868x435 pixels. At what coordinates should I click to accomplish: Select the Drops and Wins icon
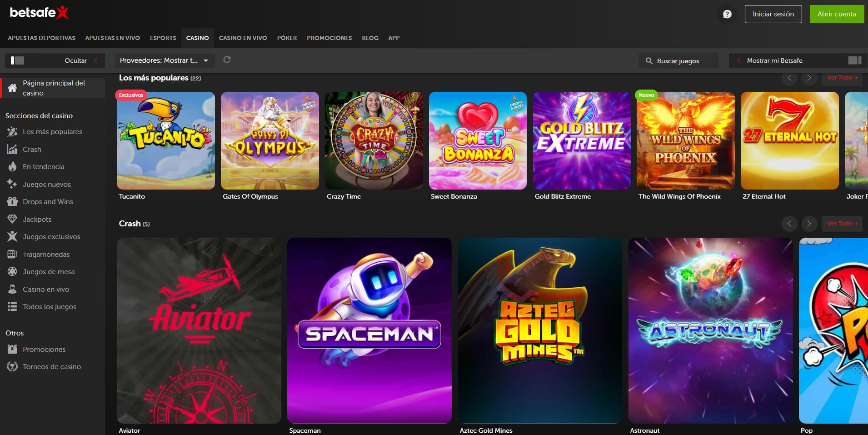(12, 201)
